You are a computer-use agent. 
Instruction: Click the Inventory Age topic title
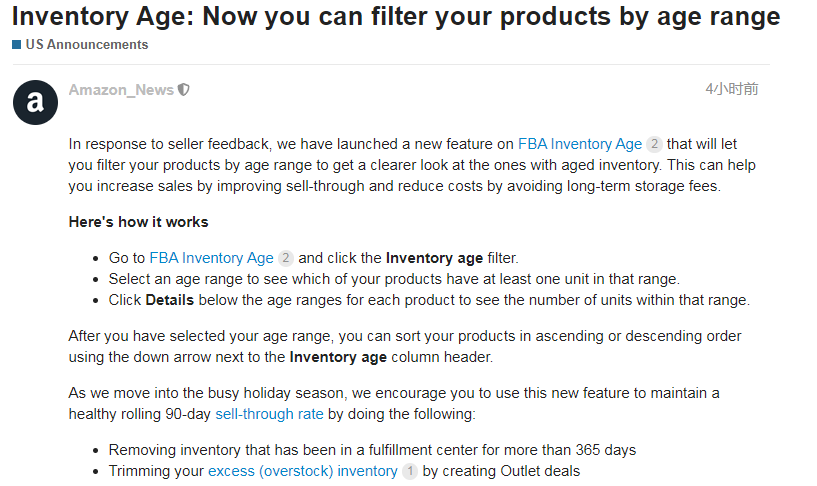click(396, 16)
